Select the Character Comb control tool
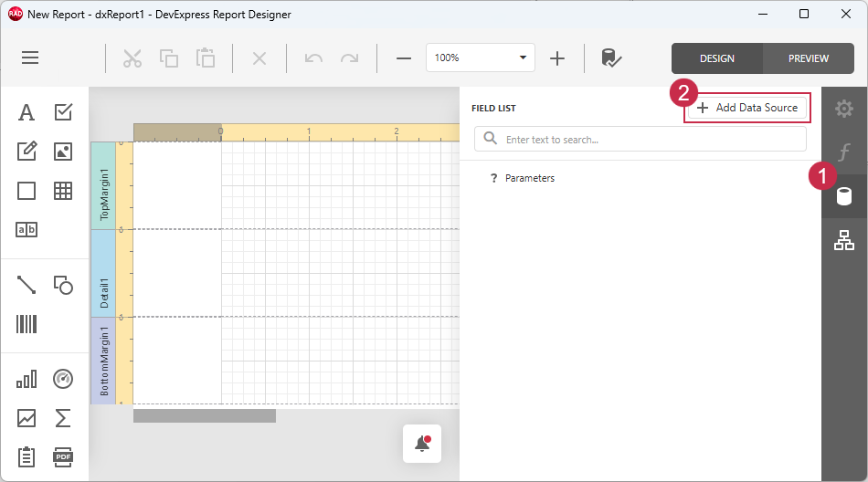This screenshot has width=868, height=482. coord(26,229)
